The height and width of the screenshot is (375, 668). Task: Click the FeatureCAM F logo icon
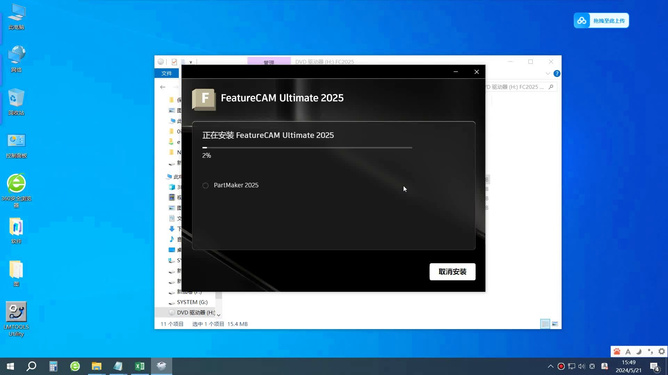204,99
